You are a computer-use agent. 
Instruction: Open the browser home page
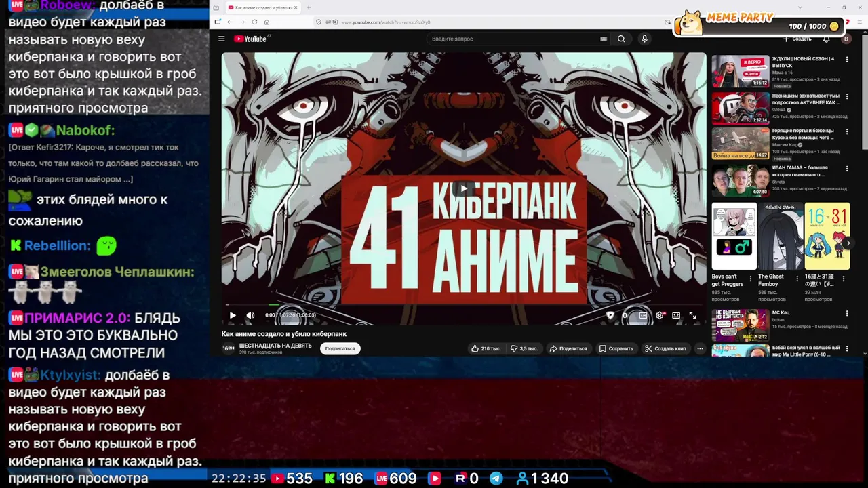(267, 22)
